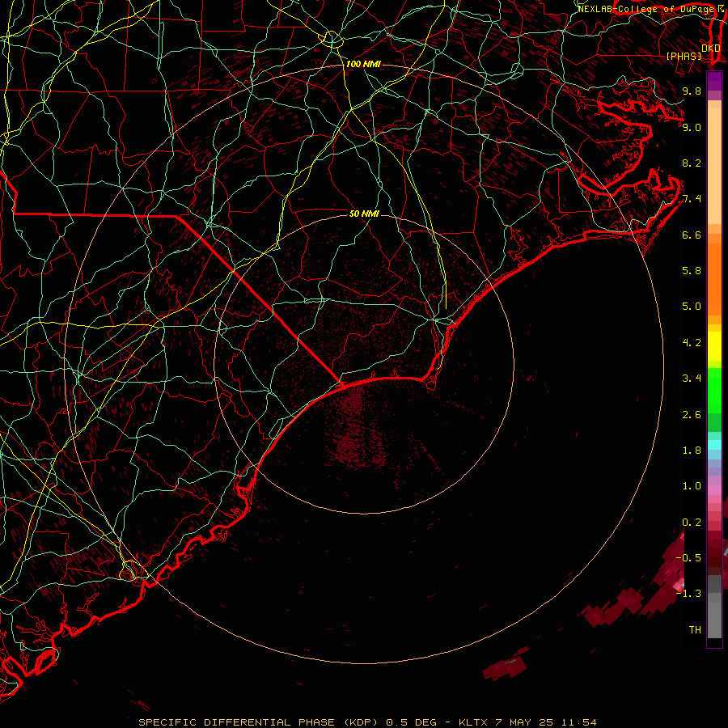Screen dimensions: 728x728
Task: Click the 5.0 scale value
Action: tap(692, 307)
